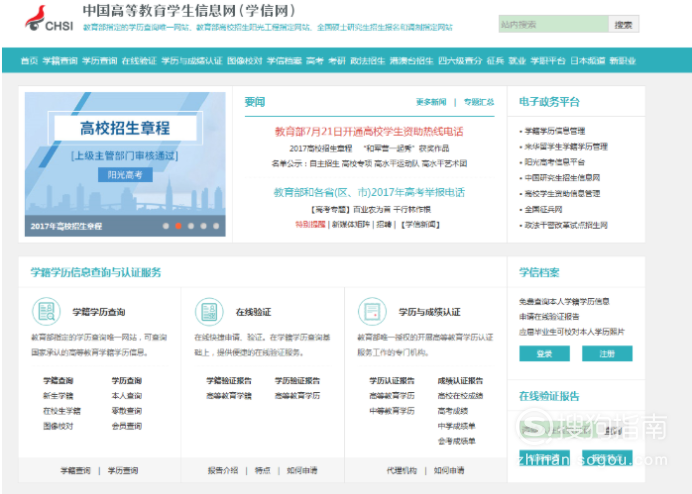Open 报告介绍 in the 在线验证 footer
This screenshot has height=494, width=692.
[223, 471]
